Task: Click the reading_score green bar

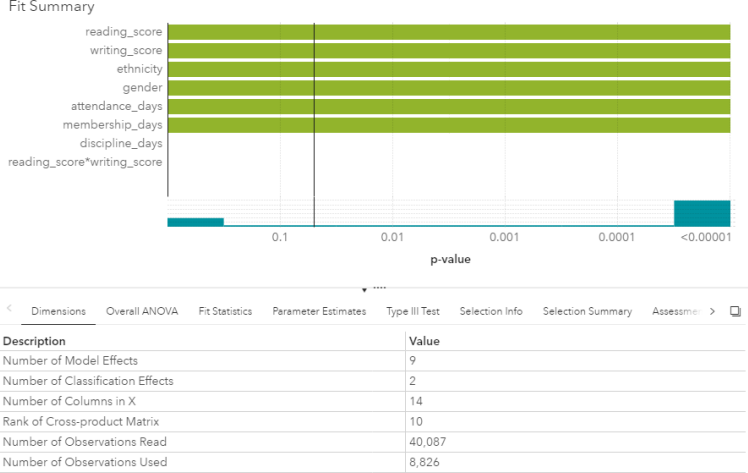Action: pos(448,32)
